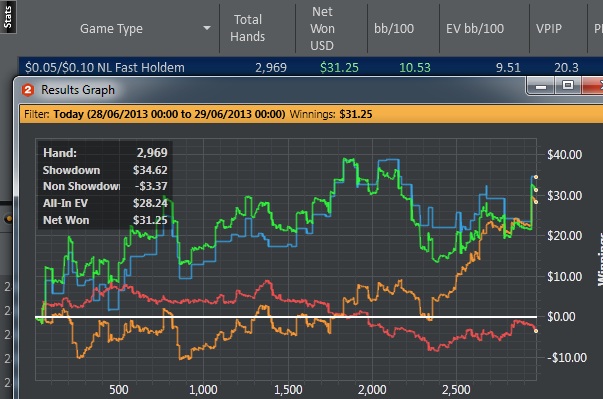Viewport: 603px width, 399px height.
Task: Close the Results Graph window
Action: [x=593, y=86]
